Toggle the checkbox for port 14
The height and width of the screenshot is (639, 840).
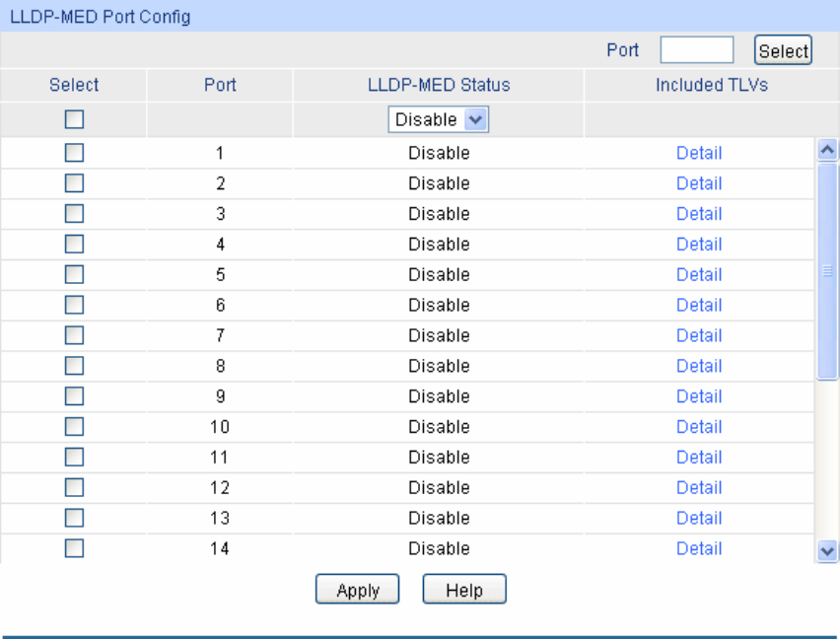pyautogui.click(x=74, y=548)
